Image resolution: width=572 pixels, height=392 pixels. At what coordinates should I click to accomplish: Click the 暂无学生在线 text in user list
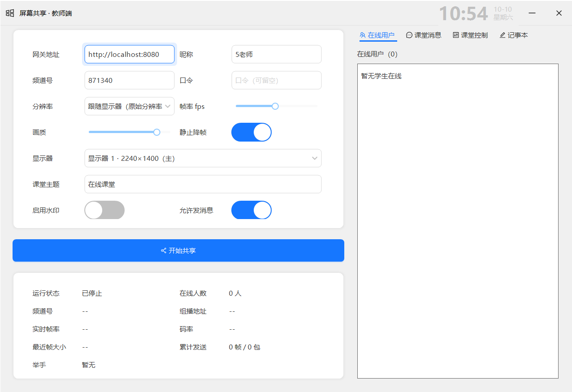click(381, 76)
